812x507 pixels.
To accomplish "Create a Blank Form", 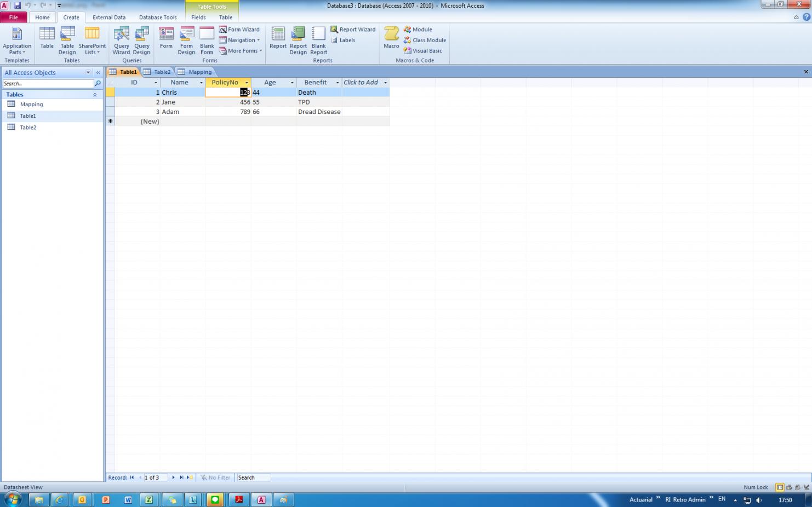I will tap(207, 41).
